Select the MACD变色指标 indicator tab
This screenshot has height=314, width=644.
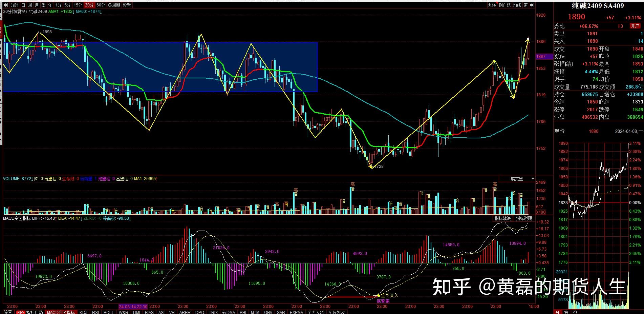click(61, 312)
